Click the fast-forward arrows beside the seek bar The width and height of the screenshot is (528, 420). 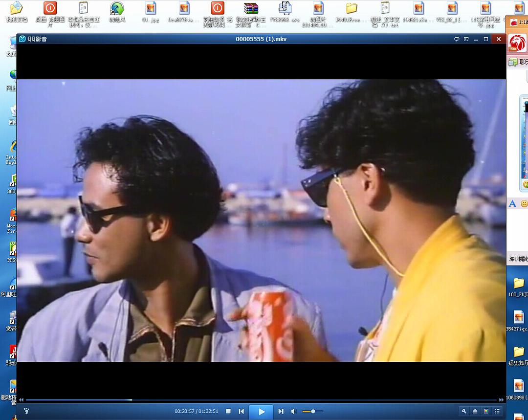pyautogui.click(x=501, y=400)
